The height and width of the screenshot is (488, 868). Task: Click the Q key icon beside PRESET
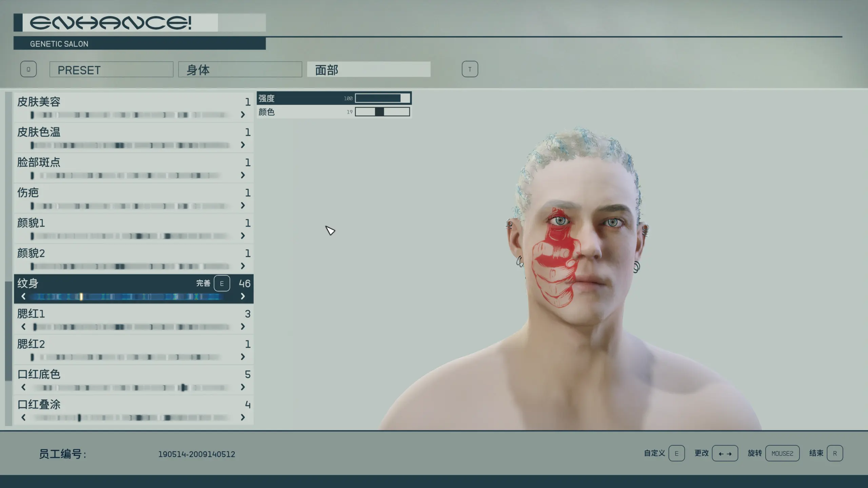pos(28,69)
